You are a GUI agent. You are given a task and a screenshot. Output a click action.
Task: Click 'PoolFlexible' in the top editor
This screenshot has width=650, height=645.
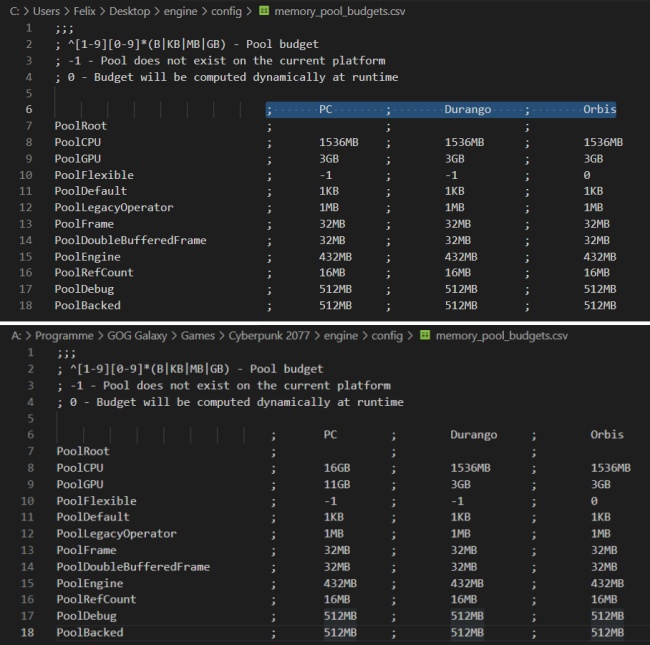[94, 175]
